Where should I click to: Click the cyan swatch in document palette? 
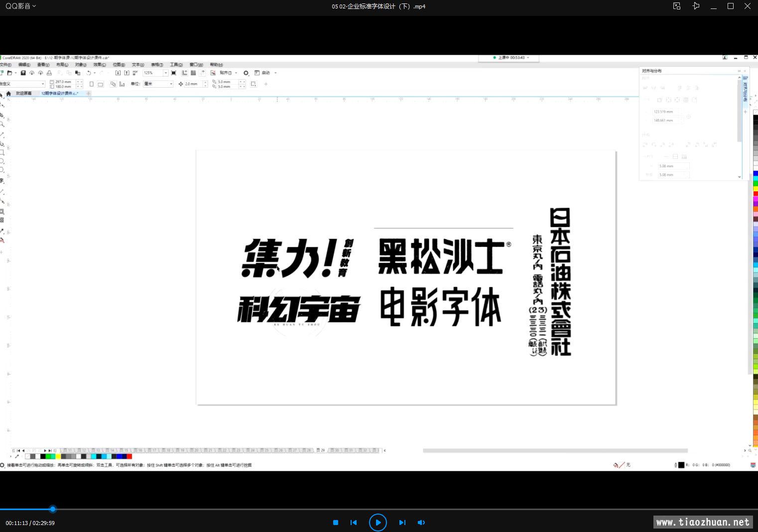pyautogui.click(x=94, y=456)
